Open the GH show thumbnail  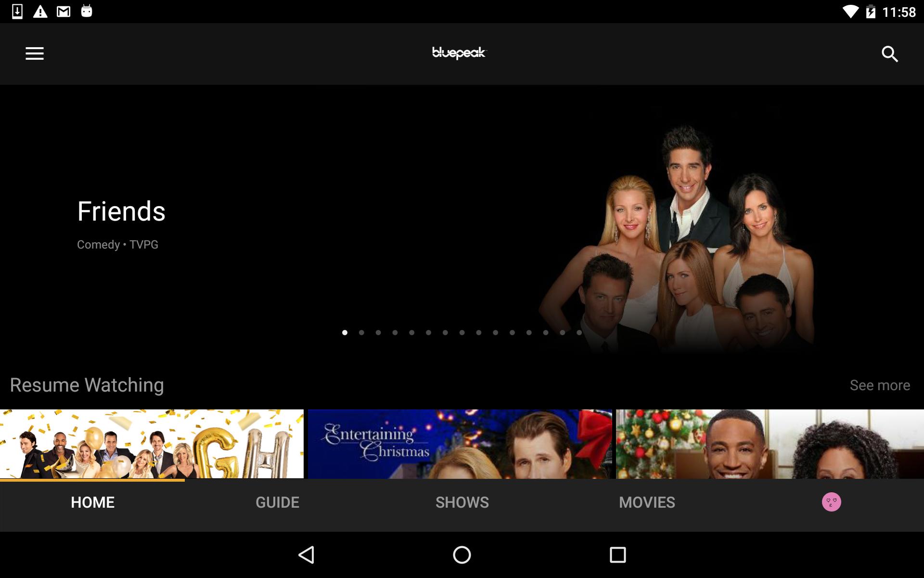(152, 444)
